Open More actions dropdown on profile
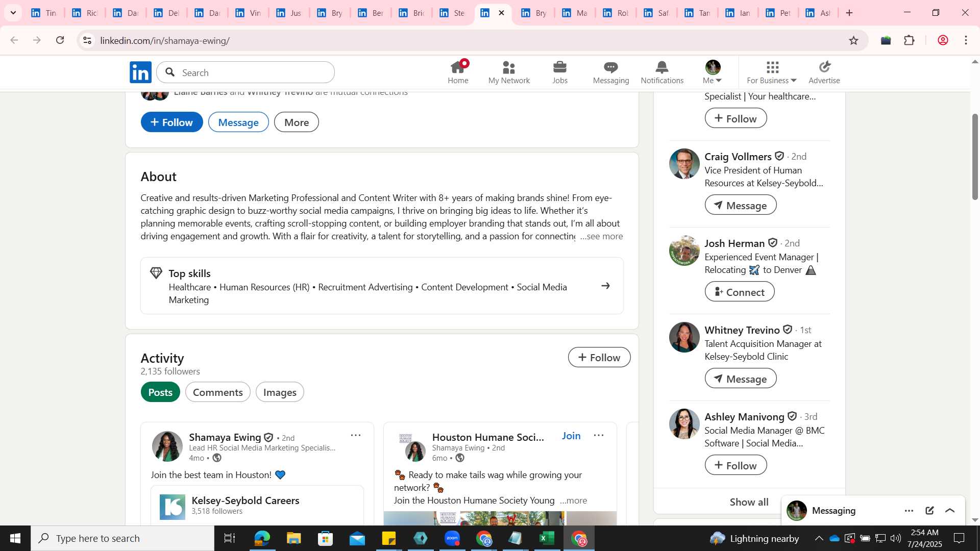 coord(297,122)
